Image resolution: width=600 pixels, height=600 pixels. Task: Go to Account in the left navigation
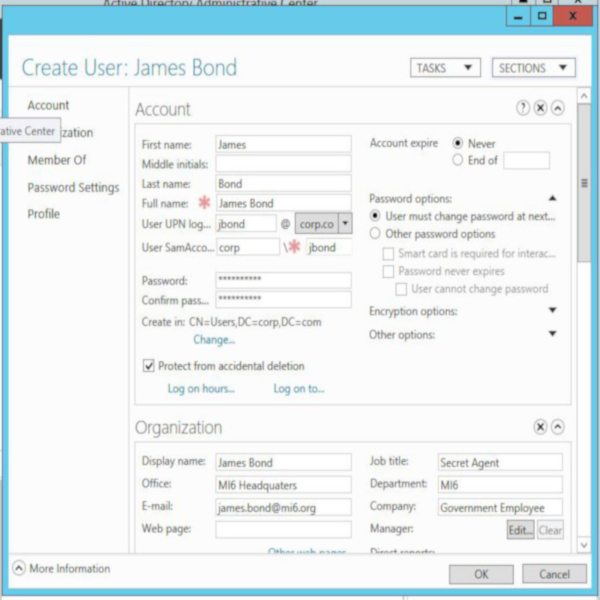(48, 105)
